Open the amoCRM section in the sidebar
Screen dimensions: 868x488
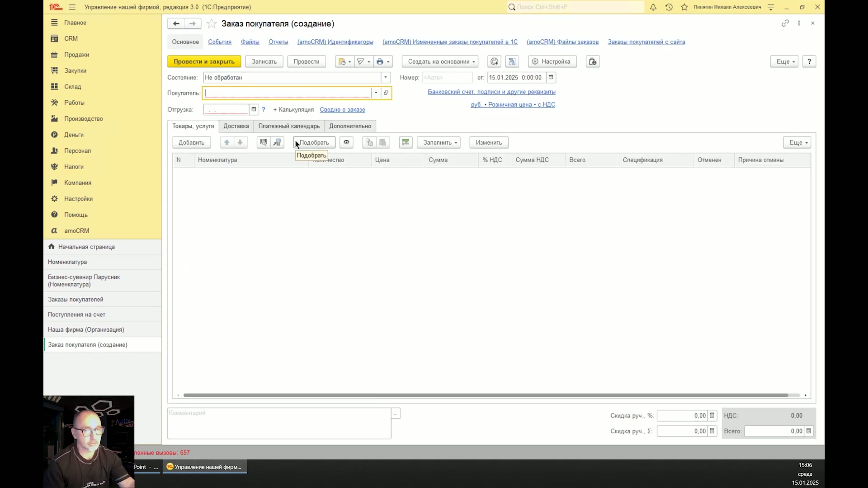tap(103, 231)
